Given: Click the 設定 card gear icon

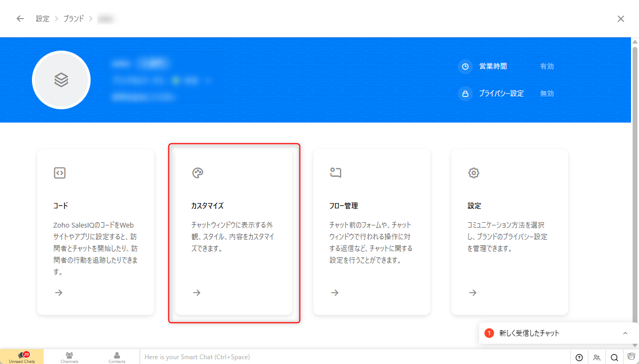Looking at the screenshot, I should (x=473, y=173).
